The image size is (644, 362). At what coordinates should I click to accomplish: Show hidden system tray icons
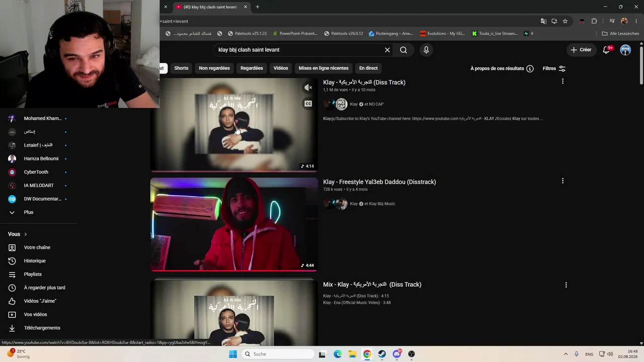click(566, 354)
